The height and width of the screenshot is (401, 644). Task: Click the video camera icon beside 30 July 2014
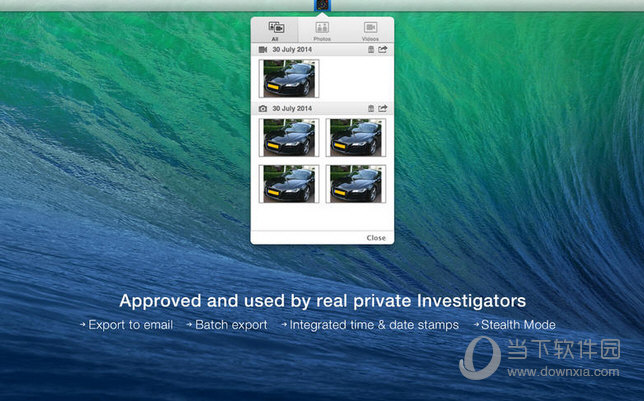(263, 50)
